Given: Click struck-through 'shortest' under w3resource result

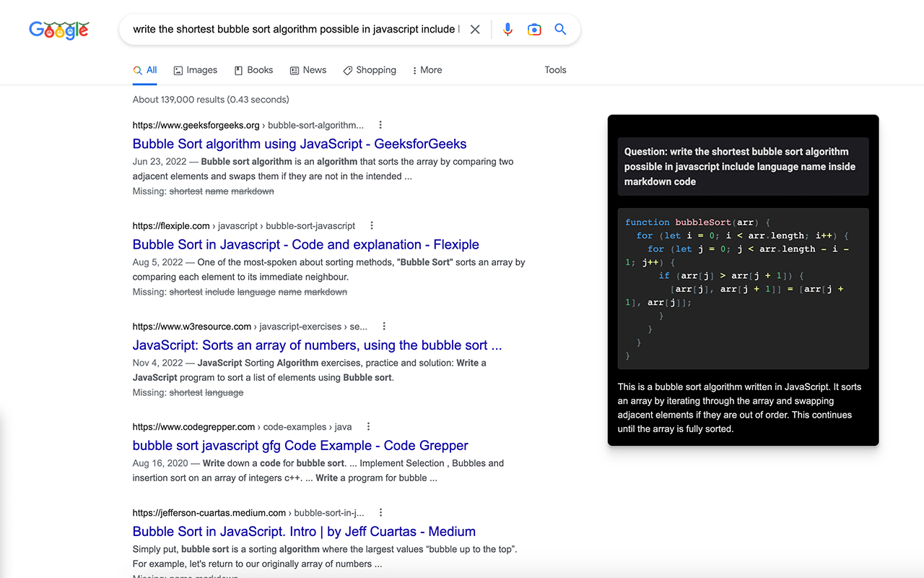Looking at the screenshot, I should click(x=186, y=392).
